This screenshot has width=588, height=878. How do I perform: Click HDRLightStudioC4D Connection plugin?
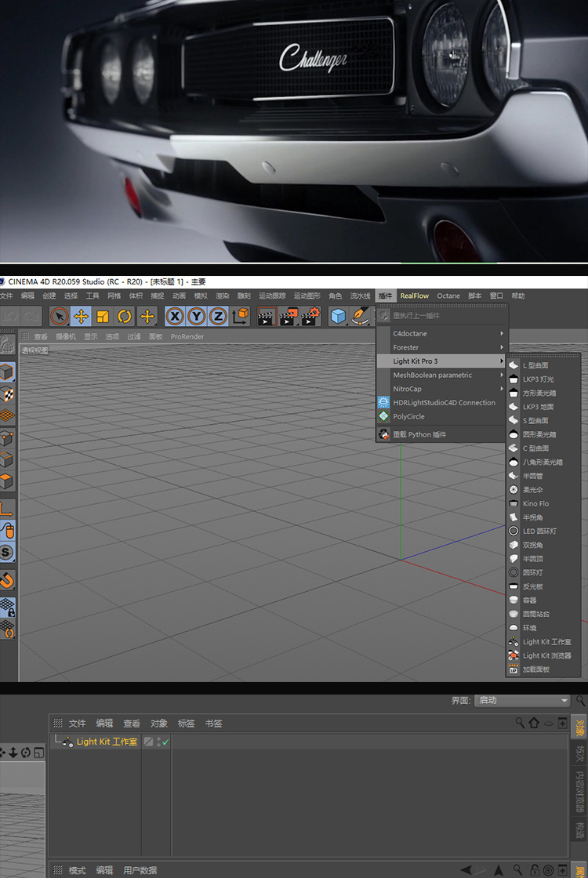(x=444, y=403)
